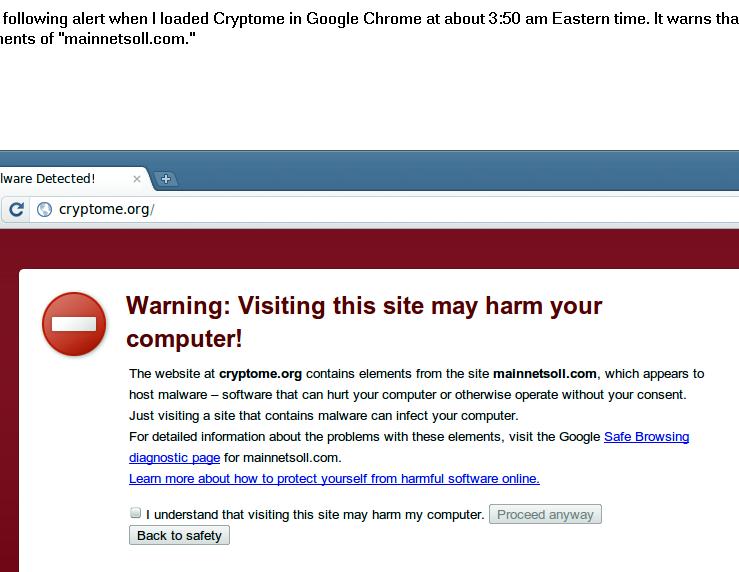Click the 'Just visiting a site' sentence
Screen dimensions: 739x572
tap(324, 416)
